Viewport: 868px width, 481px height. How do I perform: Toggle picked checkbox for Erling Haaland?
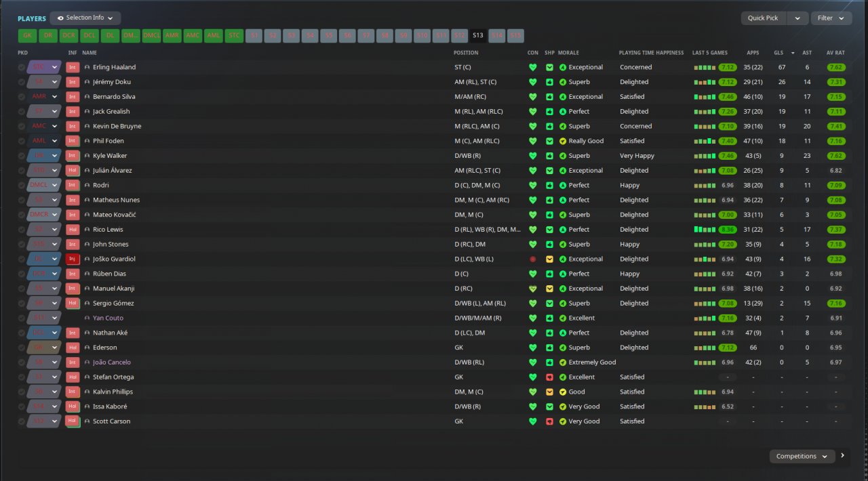click(x=22, y=67)
